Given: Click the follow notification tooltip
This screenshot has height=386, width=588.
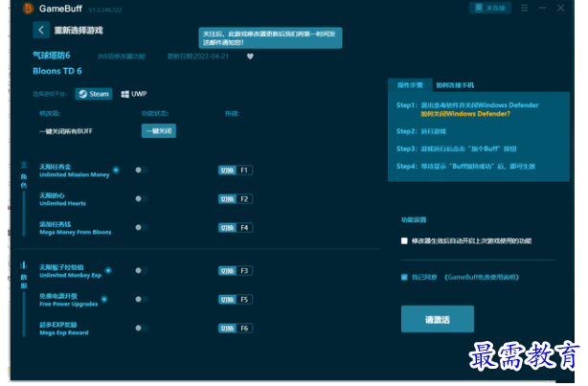Looking at the screenshot, I should click(x=270, y=38).
